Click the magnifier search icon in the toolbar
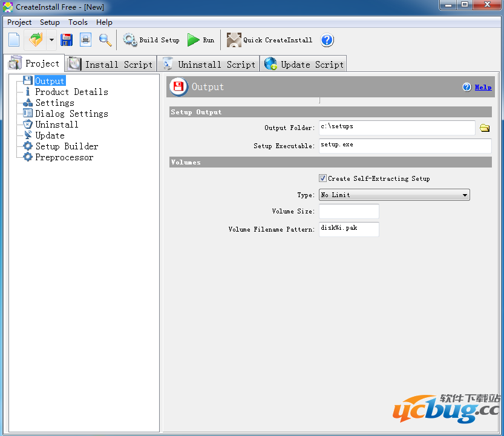Screen dimensions: 504x436 pyautogui.click(x=105, y=41)
